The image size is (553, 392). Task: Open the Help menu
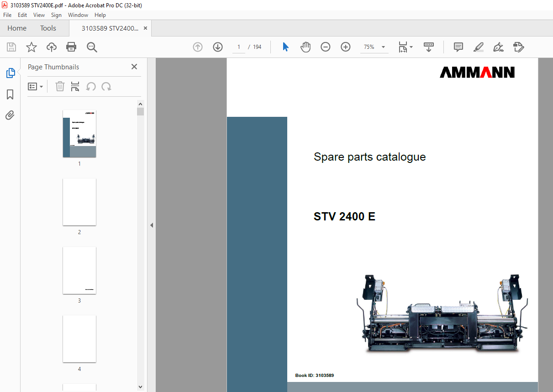tap(100, 15)
